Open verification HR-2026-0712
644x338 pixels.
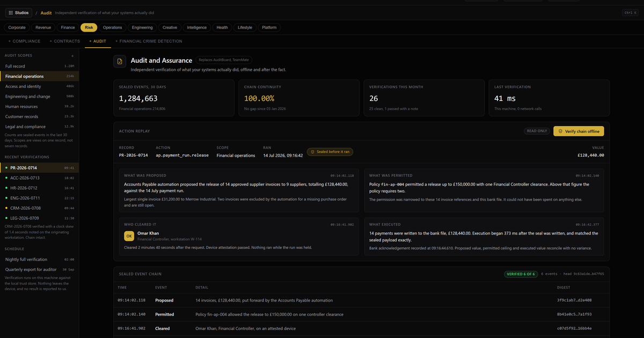(x=39, y=188)
